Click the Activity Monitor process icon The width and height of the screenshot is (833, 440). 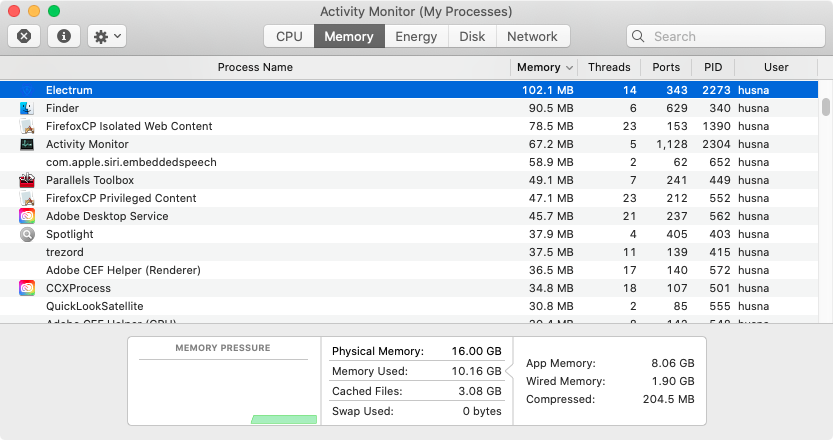pos(27,144)
